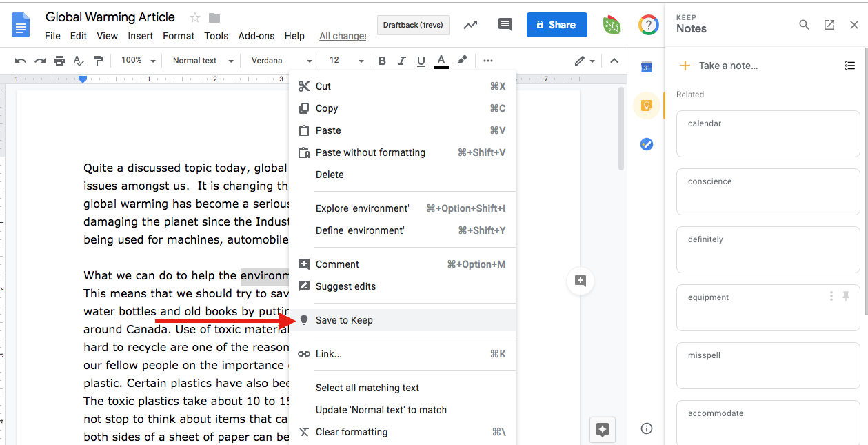Select the Paint format tool
This screenshot has width=868, height=445.
(98, 61)
